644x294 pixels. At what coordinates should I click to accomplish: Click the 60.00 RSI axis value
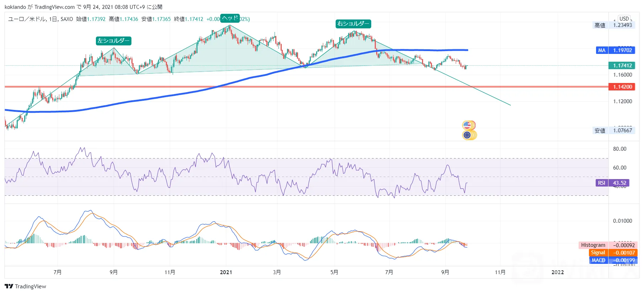(620, 168)
